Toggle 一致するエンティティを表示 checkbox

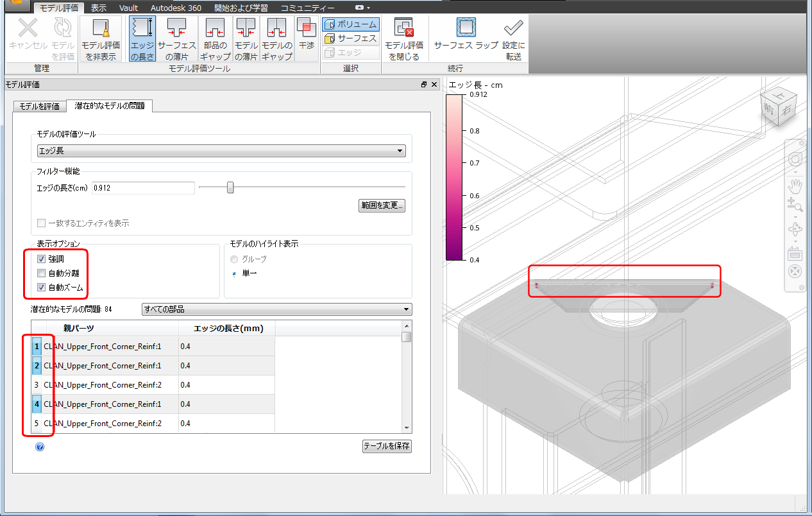click(42, 223)
